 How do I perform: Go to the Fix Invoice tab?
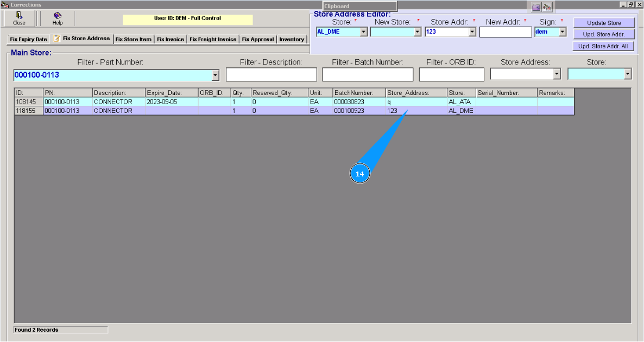[x=171, y=40]
